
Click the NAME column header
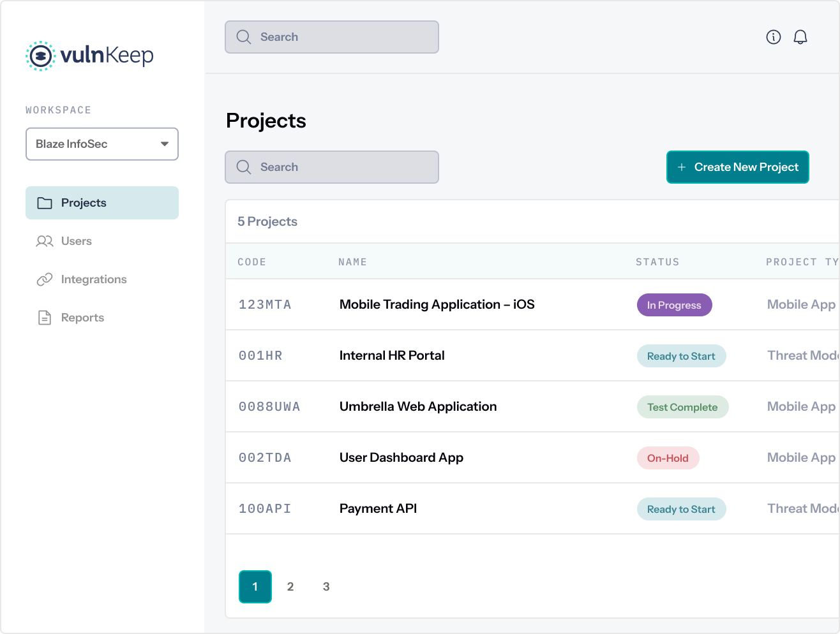352,262
